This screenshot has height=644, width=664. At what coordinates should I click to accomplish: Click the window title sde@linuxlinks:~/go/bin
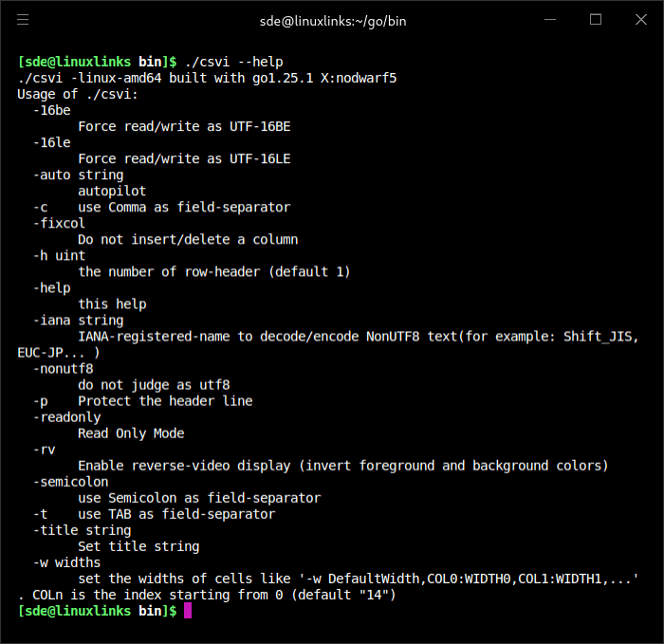[332, 20]
